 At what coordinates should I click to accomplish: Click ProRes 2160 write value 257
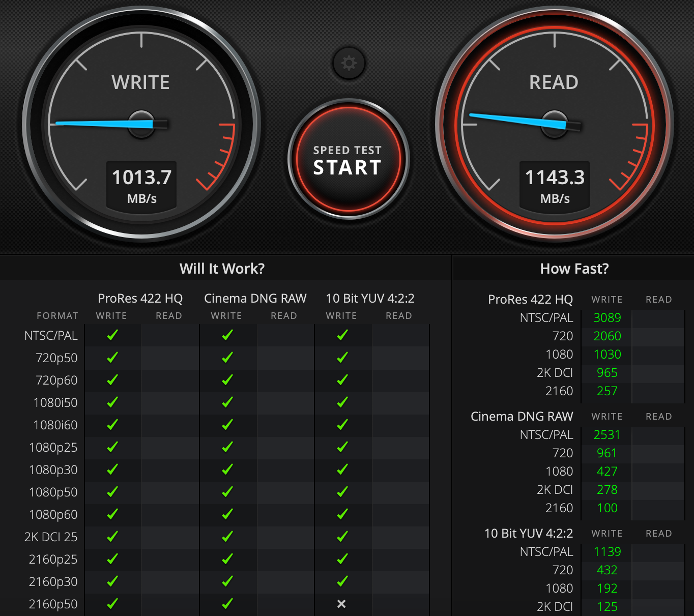[x=607, y=391]
